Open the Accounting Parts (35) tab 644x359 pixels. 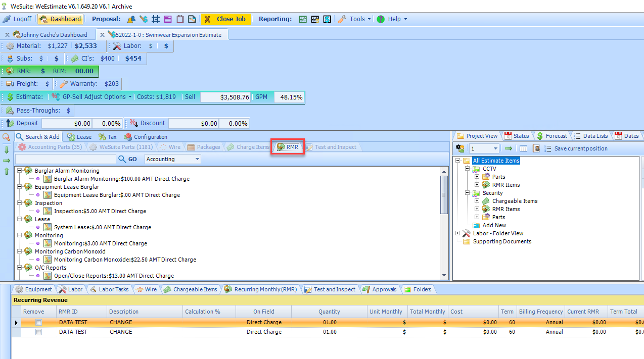[x=50, y=147]
